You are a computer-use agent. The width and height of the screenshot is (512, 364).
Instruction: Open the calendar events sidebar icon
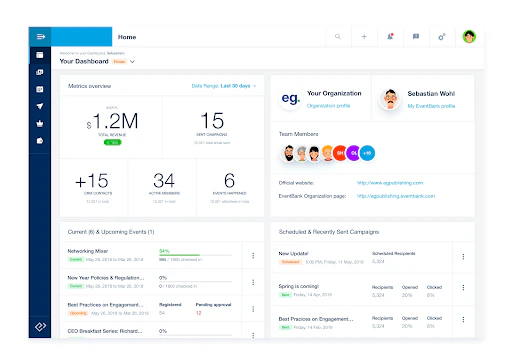coord(40,89)
